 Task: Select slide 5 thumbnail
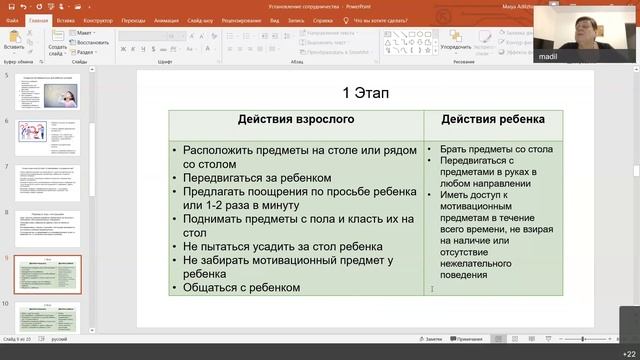48,92
